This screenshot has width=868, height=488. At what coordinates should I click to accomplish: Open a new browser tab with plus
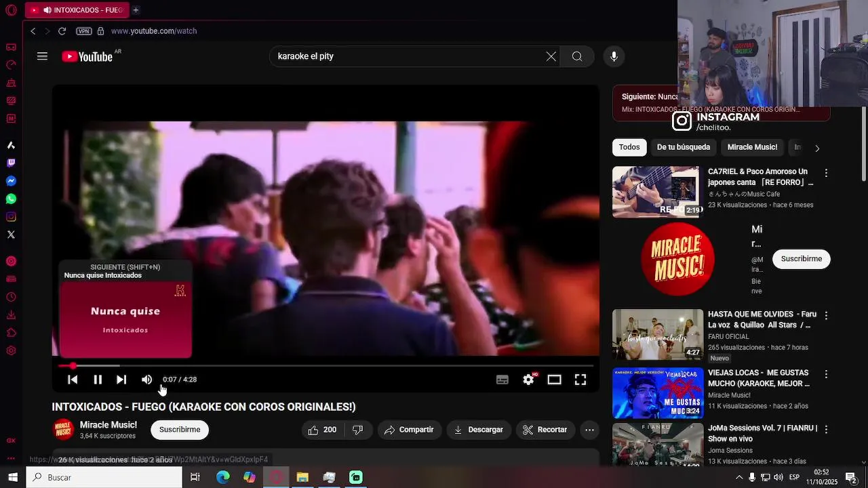click(x=136, y=10)
